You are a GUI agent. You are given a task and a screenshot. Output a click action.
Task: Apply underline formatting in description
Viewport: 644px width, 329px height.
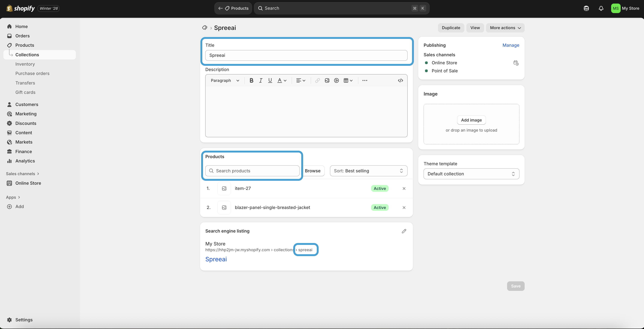click(270, 80)
